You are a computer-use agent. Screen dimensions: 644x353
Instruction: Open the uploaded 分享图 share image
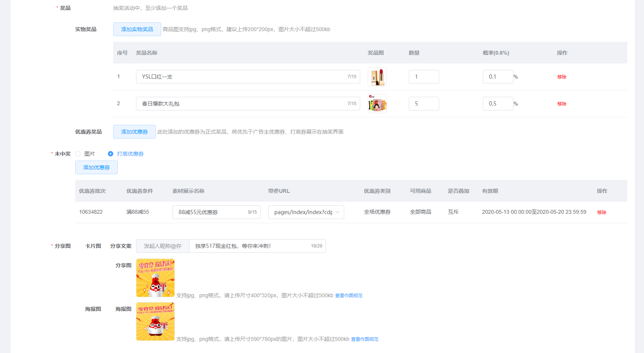(155, 278)
